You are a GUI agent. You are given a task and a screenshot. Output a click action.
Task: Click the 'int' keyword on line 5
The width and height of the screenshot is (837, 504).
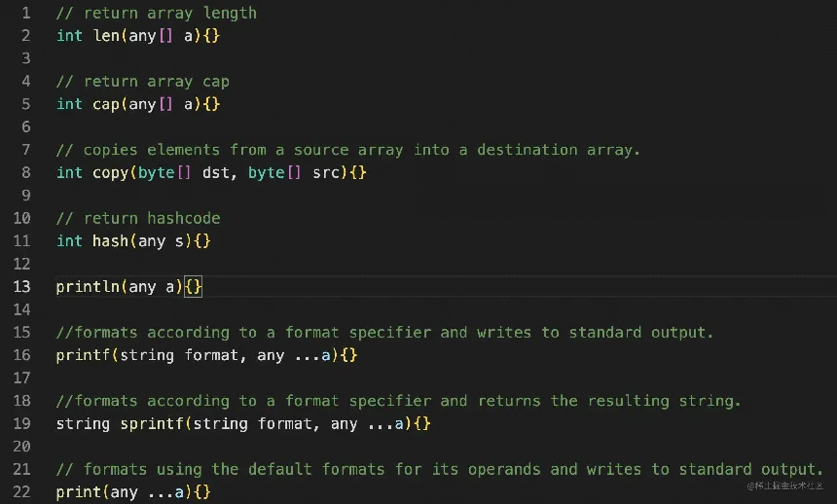pos(69,104)
